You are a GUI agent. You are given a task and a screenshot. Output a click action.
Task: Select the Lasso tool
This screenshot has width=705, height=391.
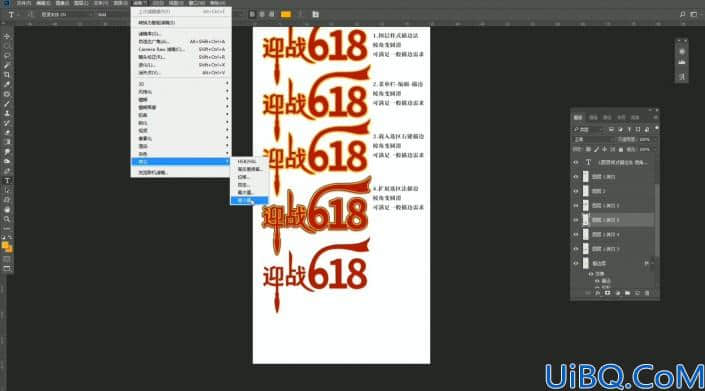pos(7,55)
